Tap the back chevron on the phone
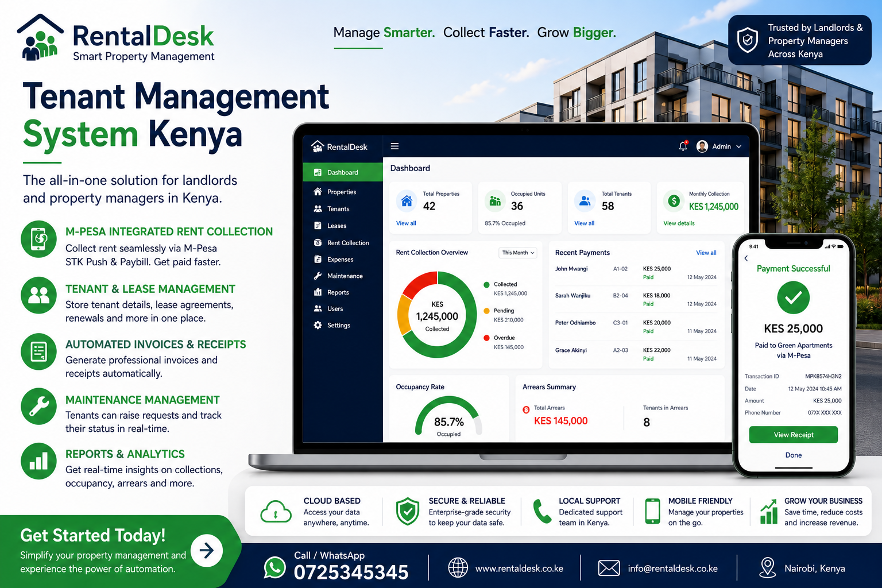The height and width of the screenshot is (588, 882). click(746, 258)
